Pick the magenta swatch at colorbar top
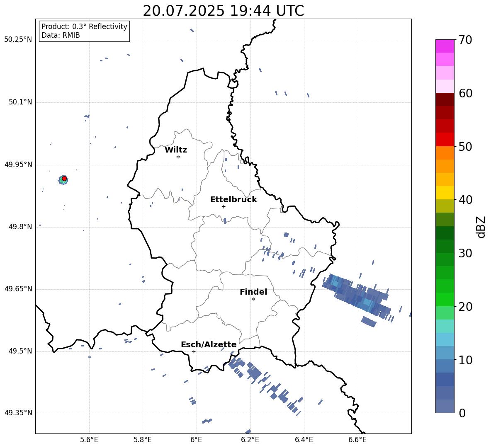This screenshot has height=448, width=491. pos(445,46)
